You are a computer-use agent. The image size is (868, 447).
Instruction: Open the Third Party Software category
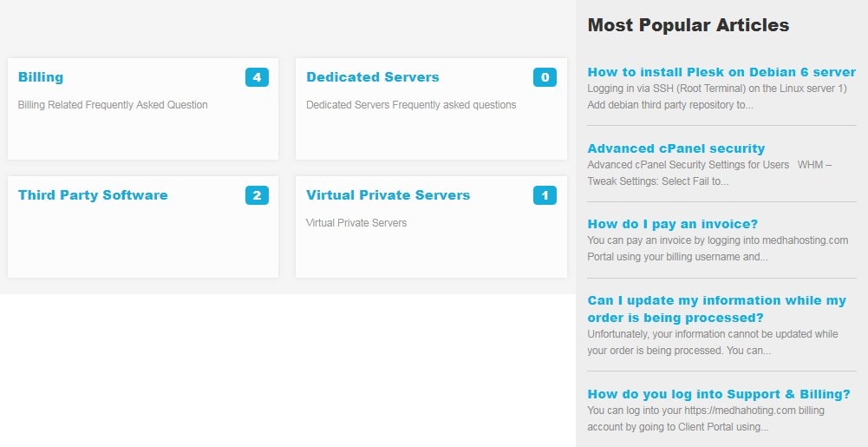click(93, 195)
